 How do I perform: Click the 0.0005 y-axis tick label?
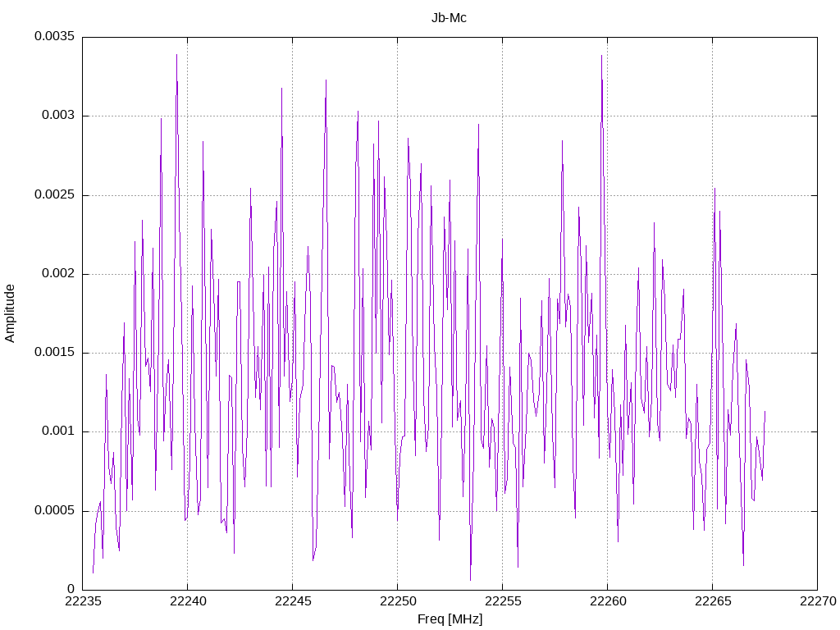55,510
